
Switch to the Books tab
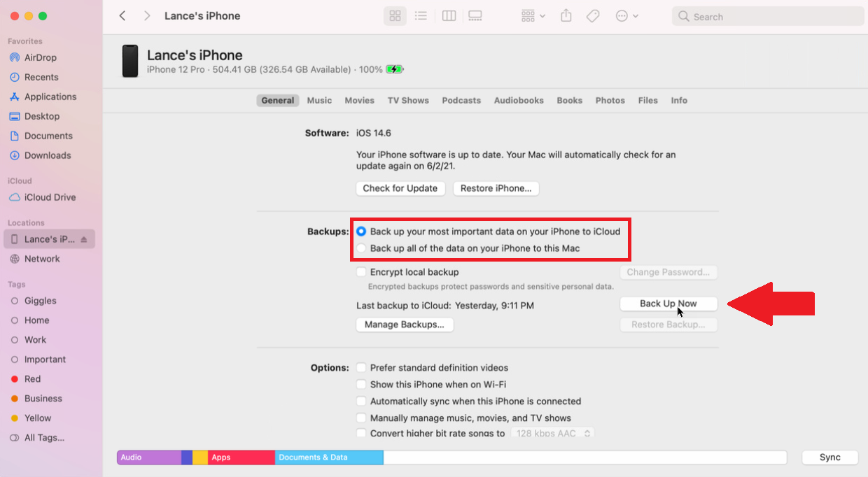[x=570, y=100]
